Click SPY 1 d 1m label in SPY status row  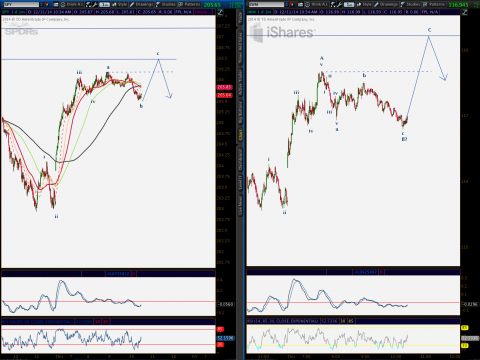(x=13, y=12)
